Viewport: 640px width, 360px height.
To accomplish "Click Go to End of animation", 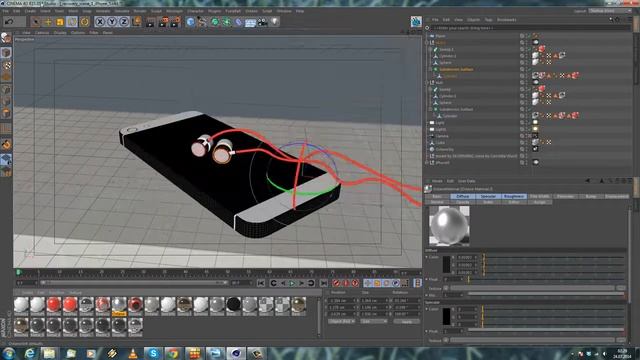I will (324, 283).
